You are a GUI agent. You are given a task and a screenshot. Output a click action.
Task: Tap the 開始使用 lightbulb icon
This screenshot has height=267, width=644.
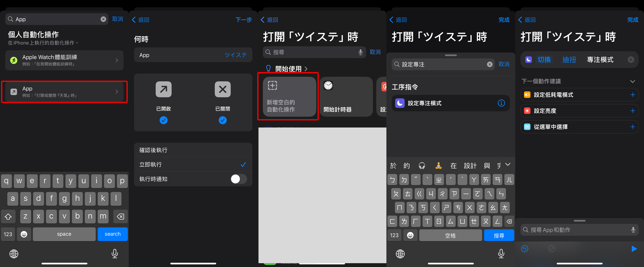click(x=269, y=68)
